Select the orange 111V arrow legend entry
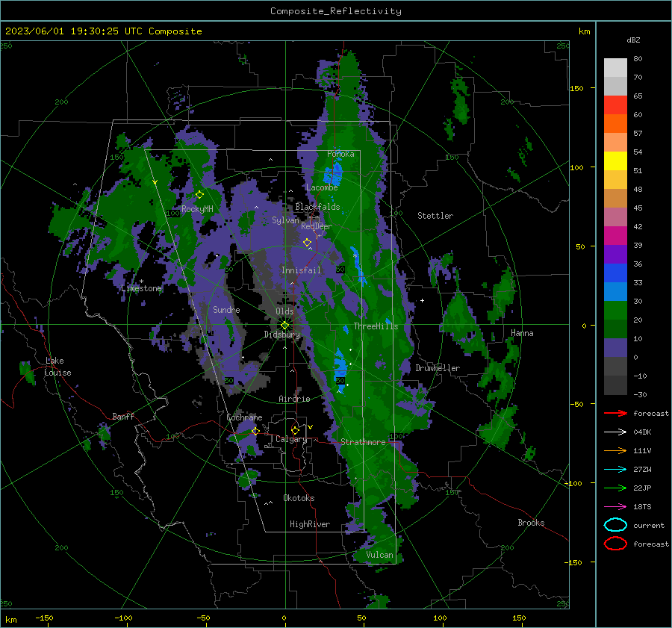672x628 pixels. [615, 450]
